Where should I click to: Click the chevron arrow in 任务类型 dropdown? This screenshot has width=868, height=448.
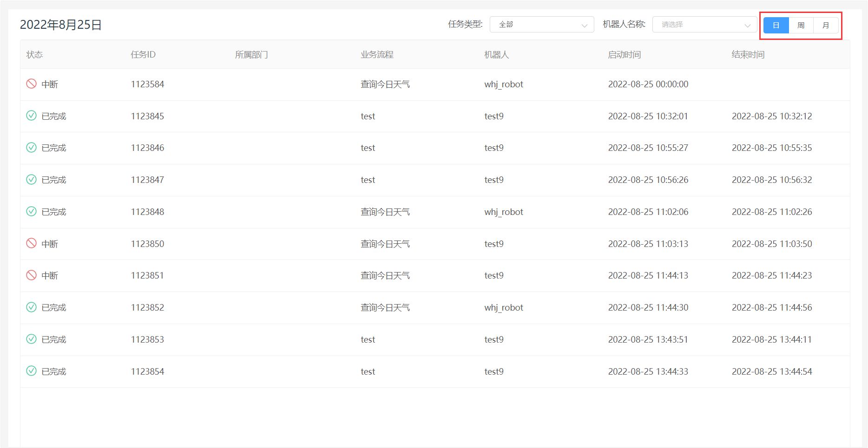point(584,26)
